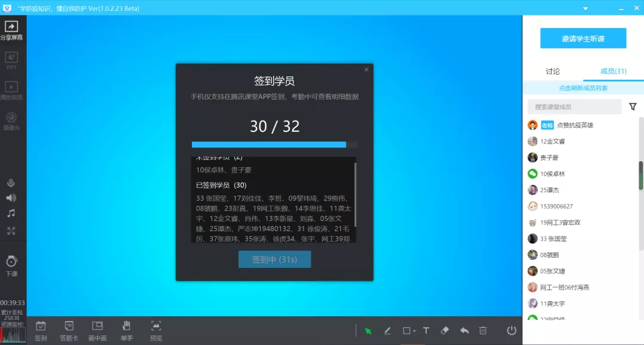This screenshot has height=345, width=644.
Task: Click the 分享屏幕 share screen icon
Action: click(x=11, y=27)
